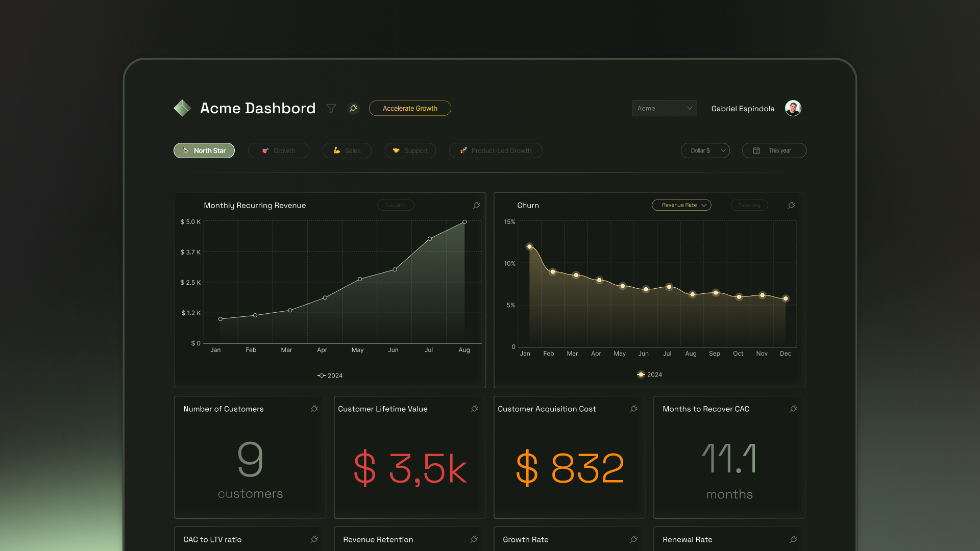The width and height of the screenshot is (980, 551).
Task: Select the North Star tab
Action: tap(204, 151)
